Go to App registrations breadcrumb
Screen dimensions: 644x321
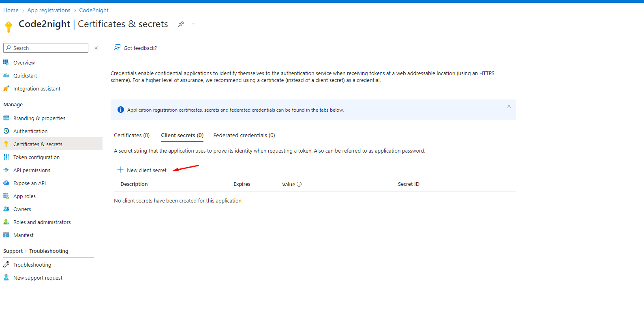(x=49, y=10)
